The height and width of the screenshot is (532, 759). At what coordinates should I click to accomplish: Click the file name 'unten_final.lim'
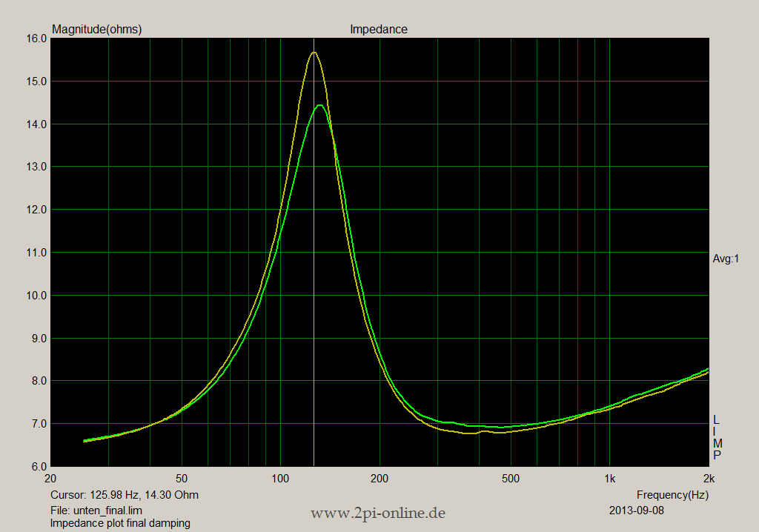(x=108, y=511)
